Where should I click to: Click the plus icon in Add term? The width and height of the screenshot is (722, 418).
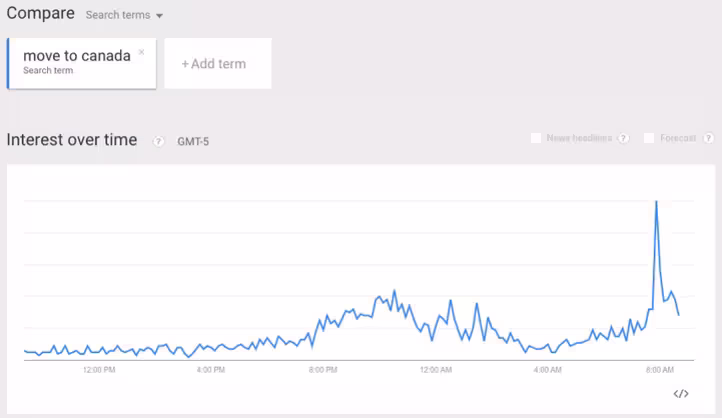185,64
